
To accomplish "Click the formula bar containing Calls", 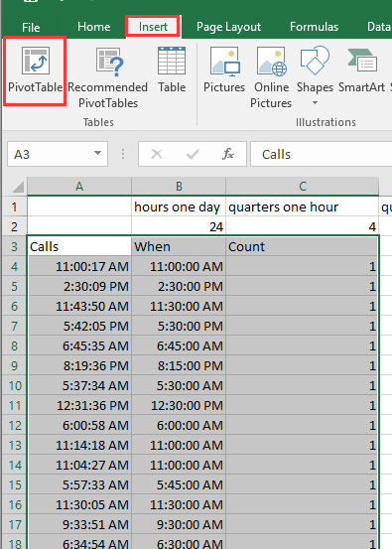I will click(x=321, y=154).
